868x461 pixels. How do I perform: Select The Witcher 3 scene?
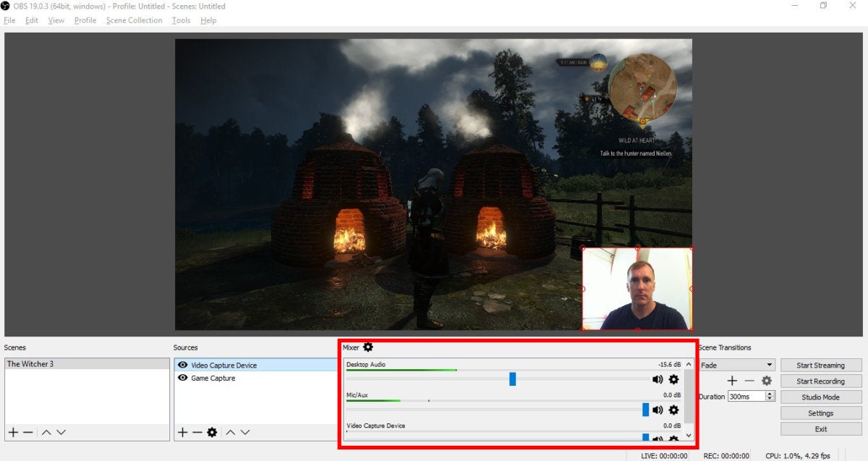click(85, 364)
